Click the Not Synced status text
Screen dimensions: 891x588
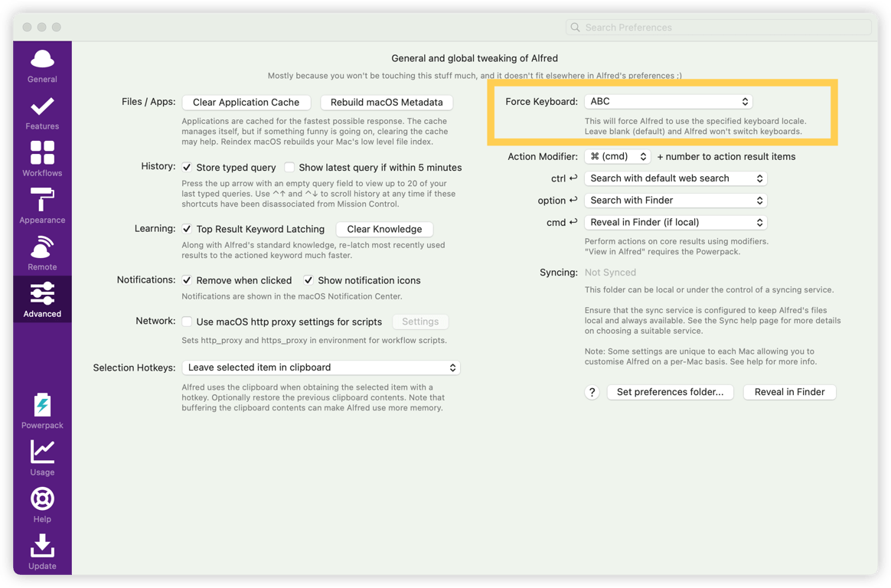(x=610, y=273)
